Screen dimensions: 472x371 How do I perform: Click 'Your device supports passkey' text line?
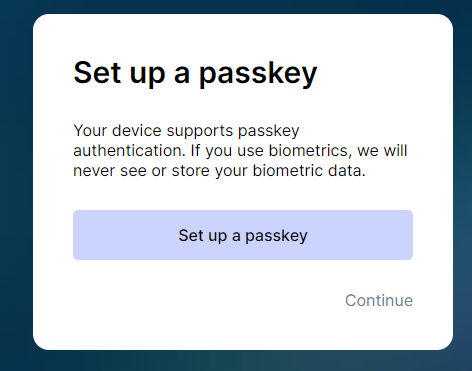186,131
